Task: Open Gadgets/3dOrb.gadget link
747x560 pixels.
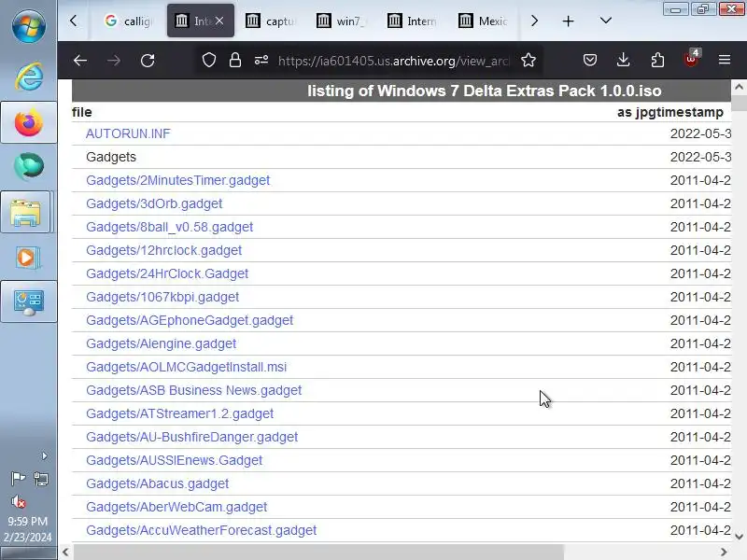Action: tap(154, 203)
